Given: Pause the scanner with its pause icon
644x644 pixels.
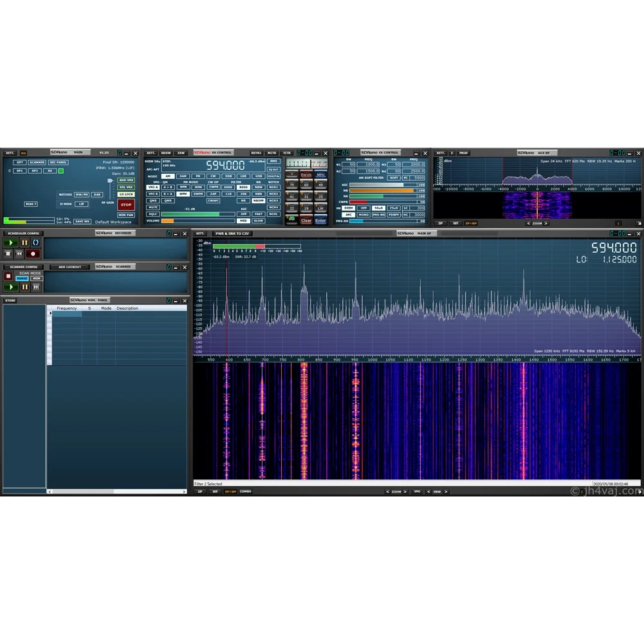Looking at the screenshot, I should pos(24,287).
